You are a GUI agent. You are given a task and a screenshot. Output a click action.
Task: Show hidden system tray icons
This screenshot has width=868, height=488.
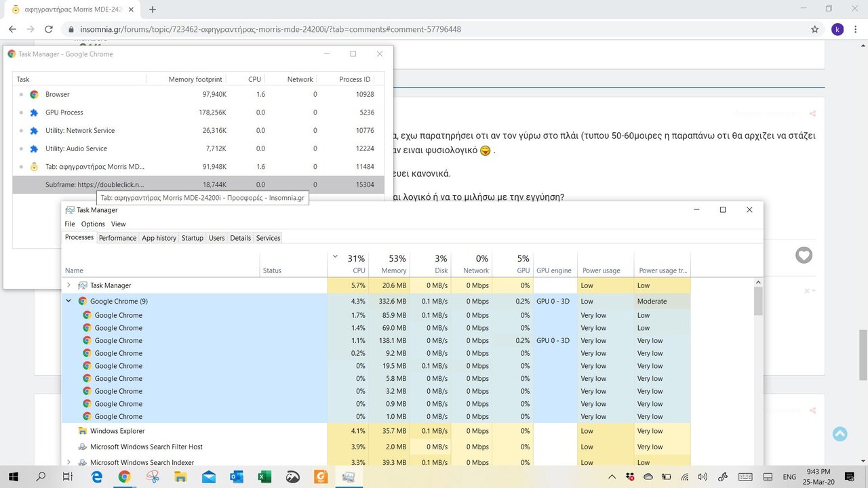pos(612,477)
